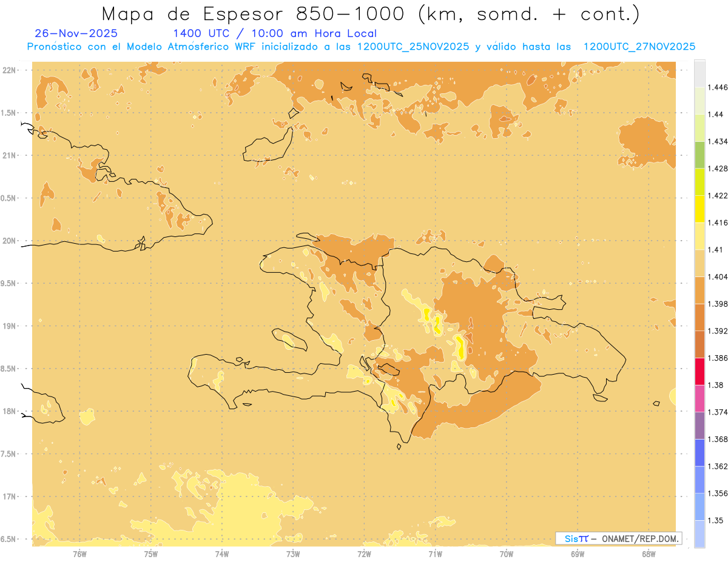Click the green legend swatch between 1.428 and 1.434
728x562 pixels.
[x=699, y=155]
